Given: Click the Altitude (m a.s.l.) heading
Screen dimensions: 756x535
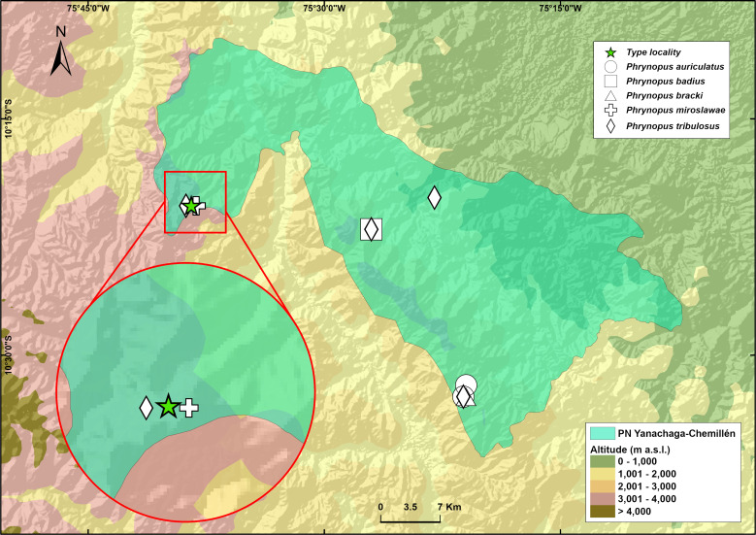Looking at the screenshot, I should tap(630, 450).
